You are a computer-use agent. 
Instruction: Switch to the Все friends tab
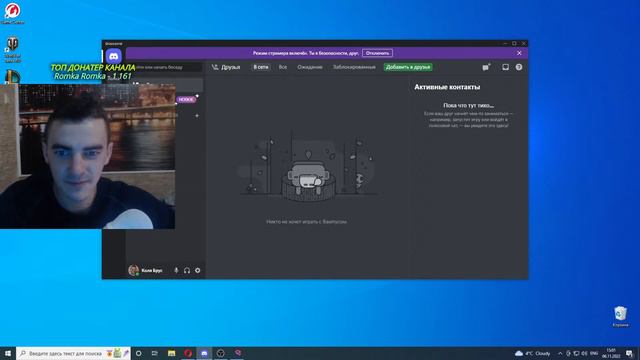click(x=283, y=67)
